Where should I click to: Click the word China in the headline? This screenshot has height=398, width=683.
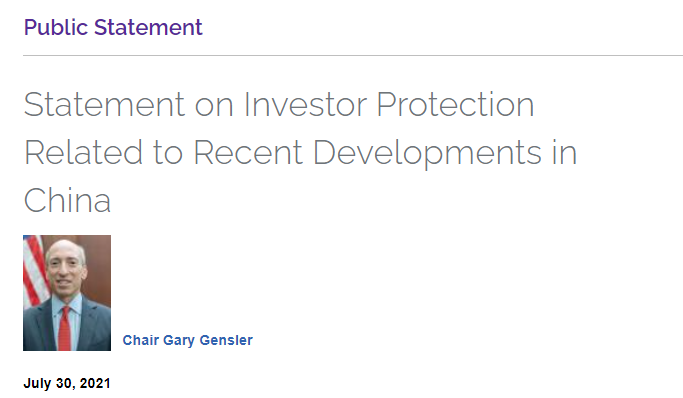[x=67, y=200]
